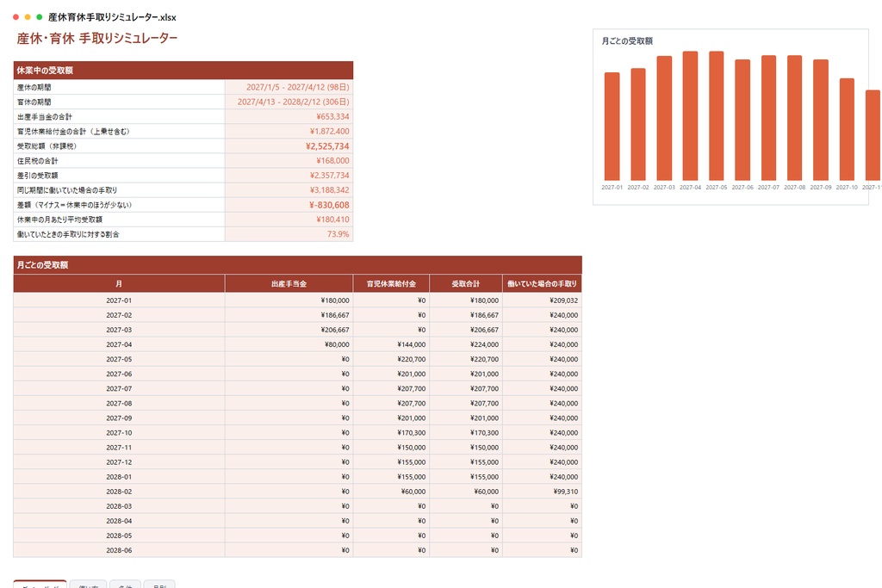
Task: Select the value ¥209,032 in the 2027-01 row
Action: pos(543,300)
